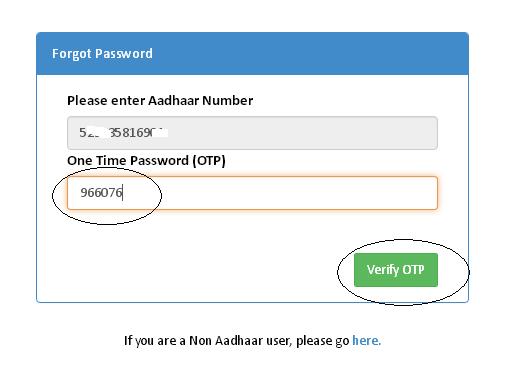Click the greyed-out Aadhaar Number field
The height and width of the screenshot is (387, 526).
(252, 133)
